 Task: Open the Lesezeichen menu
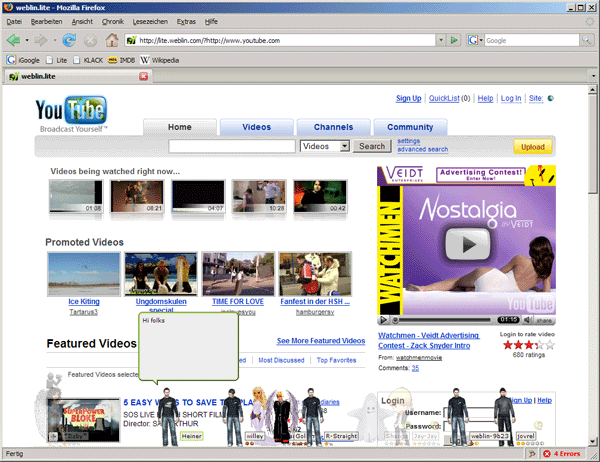click(150, 21)
